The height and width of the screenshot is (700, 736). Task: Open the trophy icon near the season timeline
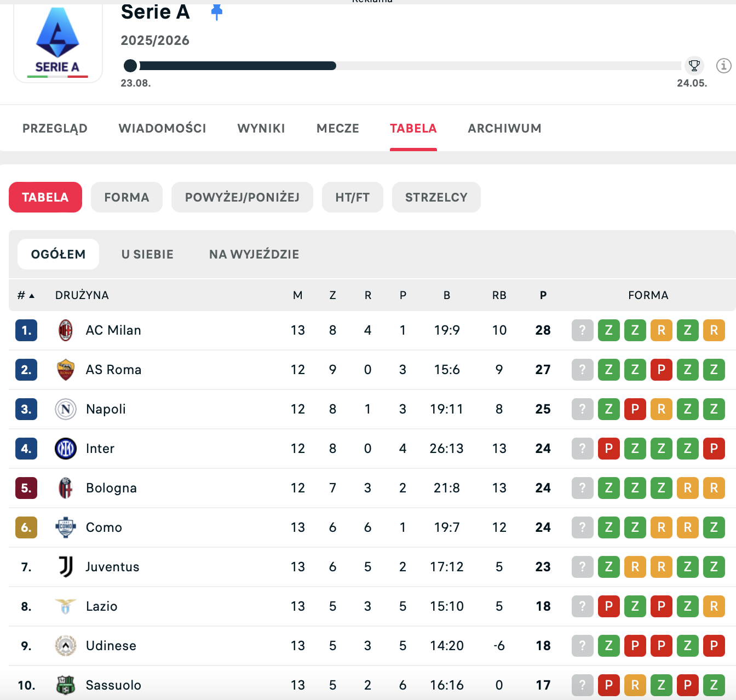coord(694,65)
